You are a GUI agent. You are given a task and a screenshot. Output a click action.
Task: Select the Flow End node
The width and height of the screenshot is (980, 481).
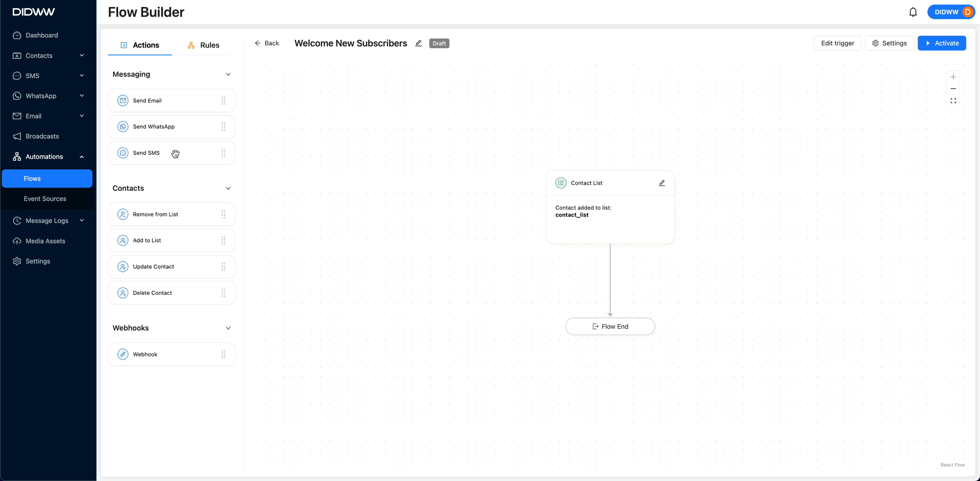(610, 327)
